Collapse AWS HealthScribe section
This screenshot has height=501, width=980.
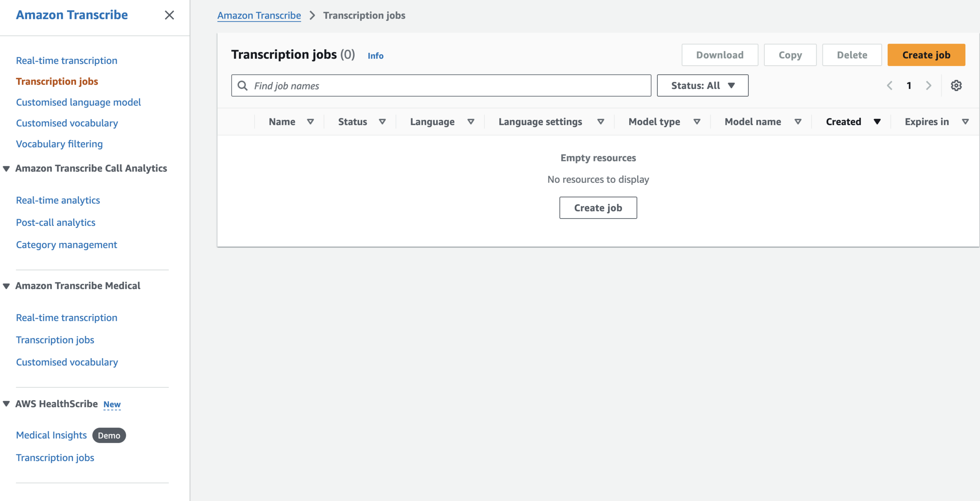click(6, 404)
